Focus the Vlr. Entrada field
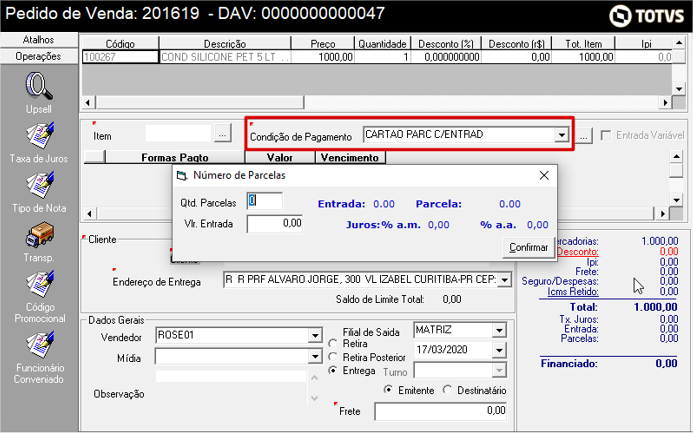 274,224
